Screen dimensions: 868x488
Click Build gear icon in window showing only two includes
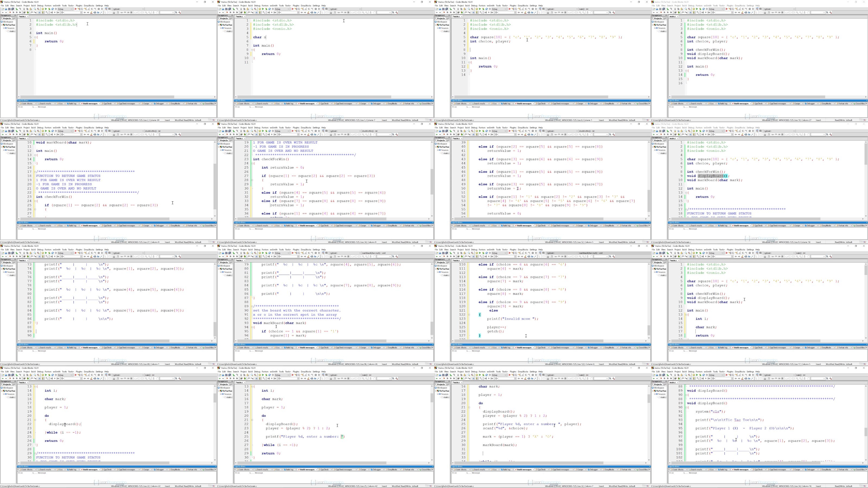pos(43,9)
